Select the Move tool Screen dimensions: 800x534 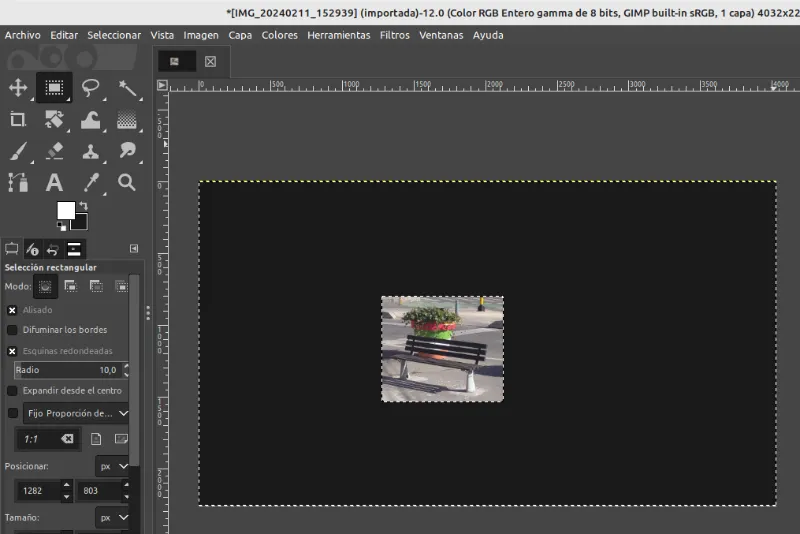pos(18,87)
